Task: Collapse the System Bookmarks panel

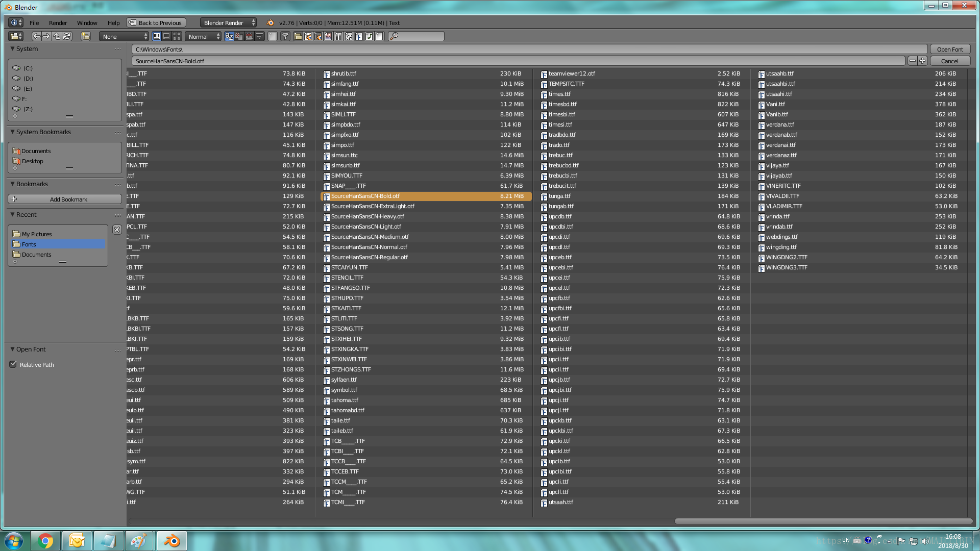Action: pos(12,132)
